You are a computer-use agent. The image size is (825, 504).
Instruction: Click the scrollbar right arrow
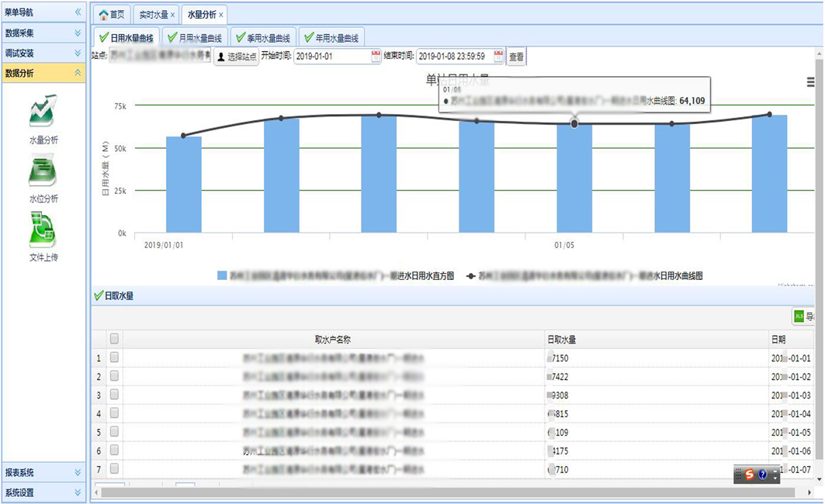809,492
